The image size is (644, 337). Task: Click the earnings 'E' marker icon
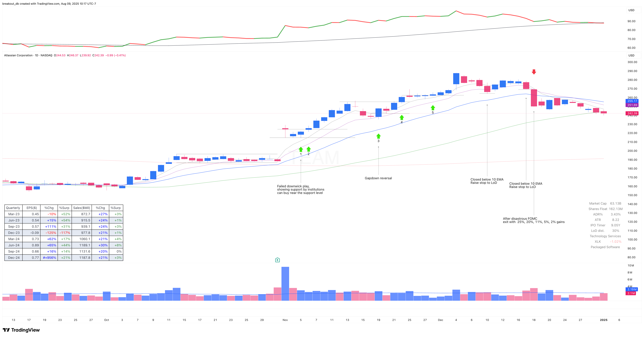pyautogui.click(x=277, y=260)
